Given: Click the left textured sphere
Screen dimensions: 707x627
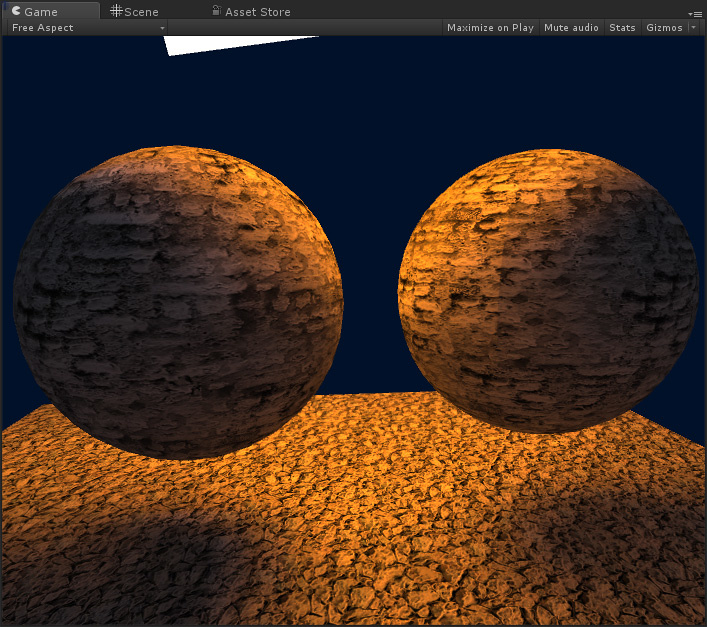Looking at the screenshot, I should (178, 302).
